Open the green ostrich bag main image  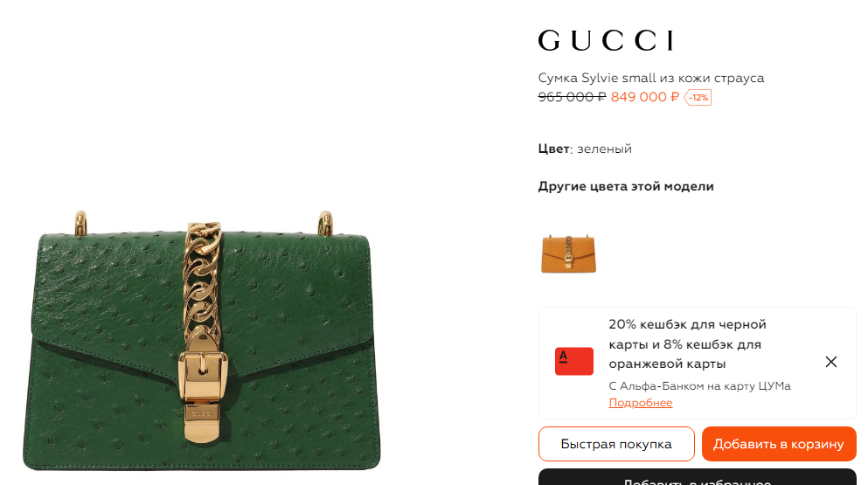point(202,341)
